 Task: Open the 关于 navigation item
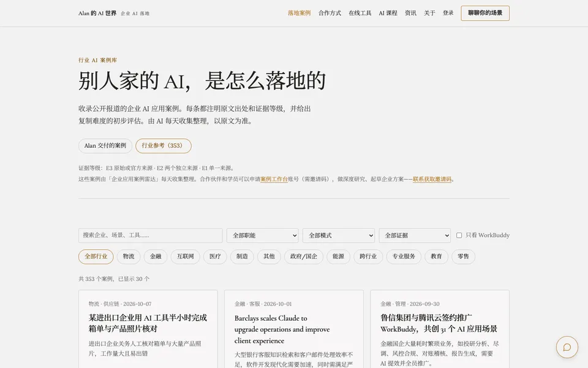(x=430, y=13)
